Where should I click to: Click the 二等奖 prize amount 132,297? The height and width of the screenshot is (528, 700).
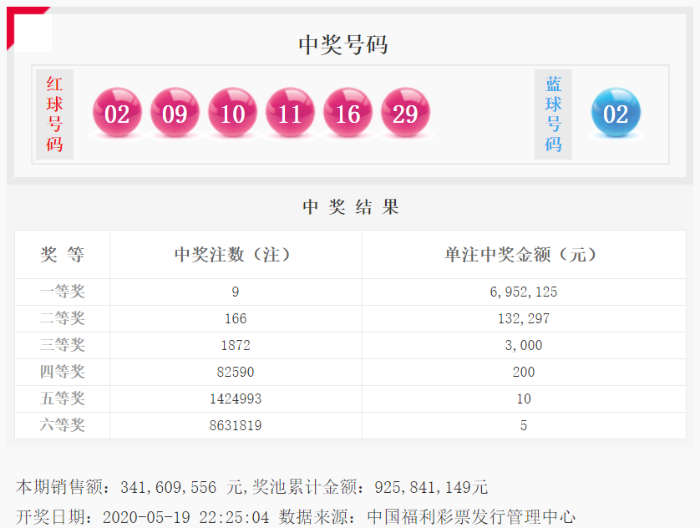point(521,319)
